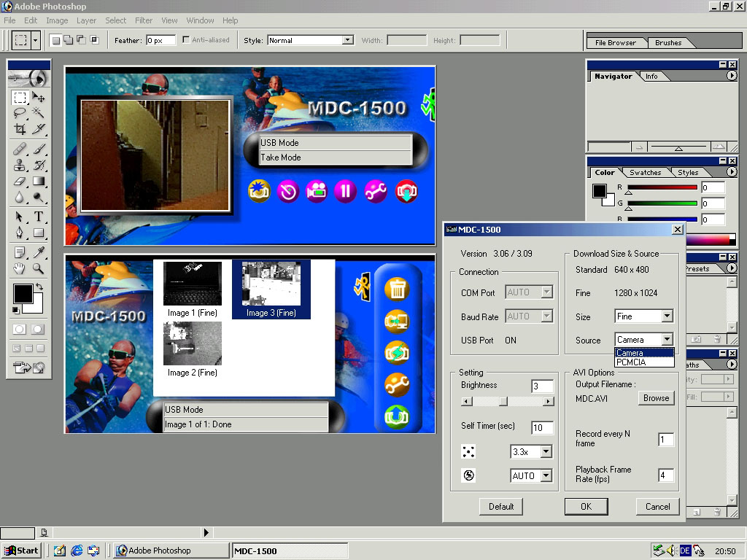This screenshot has height=560, width=747.
Task: Open the Filter menu
Action: click(144, 20)
